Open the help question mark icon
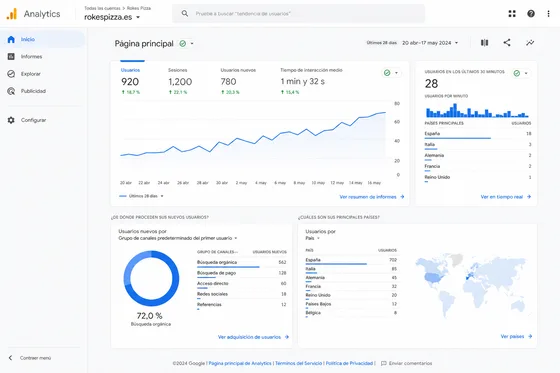The height and width of the screenshot is (373, 560). [x=531, y=14]
